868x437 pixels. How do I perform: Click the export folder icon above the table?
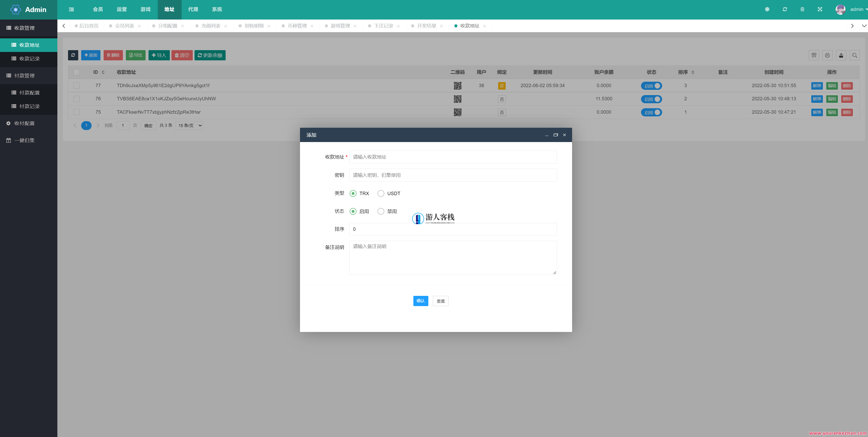[x=841, y=55]
